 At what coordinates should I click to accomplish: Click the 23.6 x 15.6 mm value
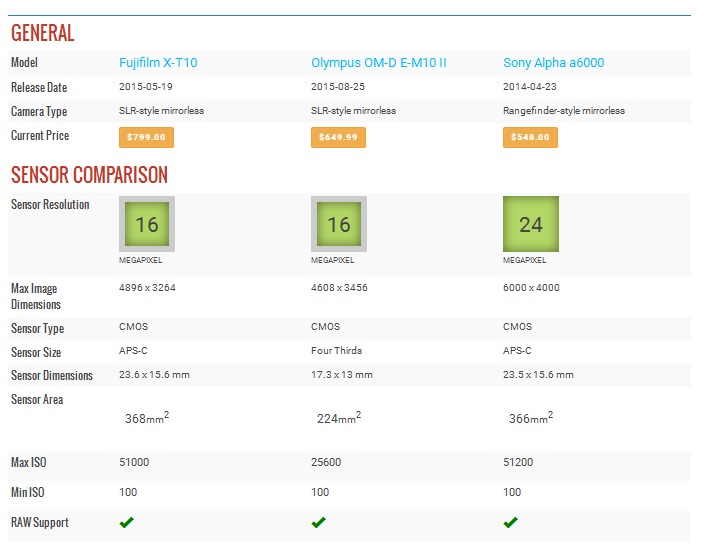click(155, 375)
